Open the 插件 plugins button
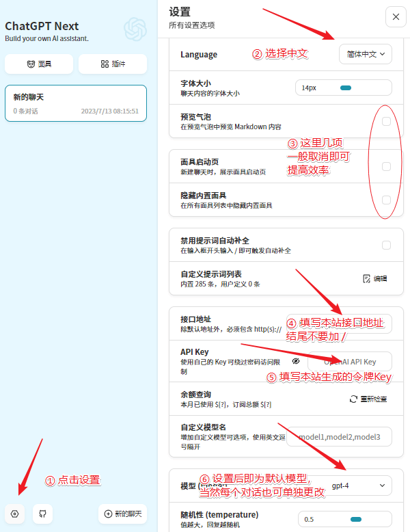Image resolution: width=410 pixels, height=532 pixels. tap(113, 64)
